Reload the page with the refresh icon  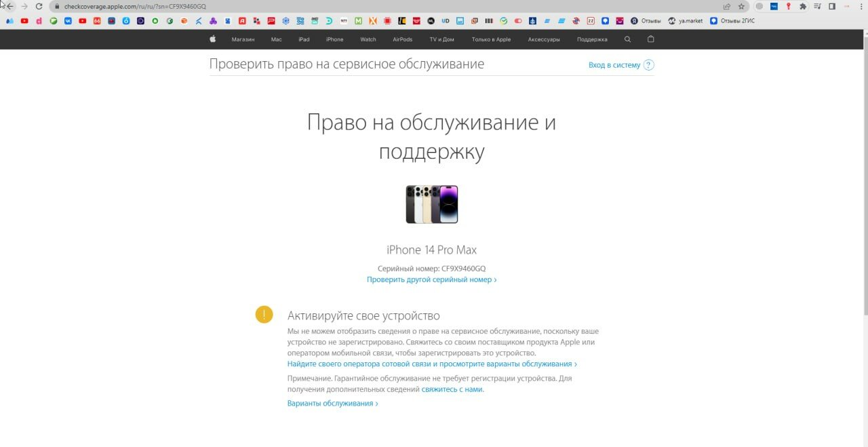pos(39,6)
